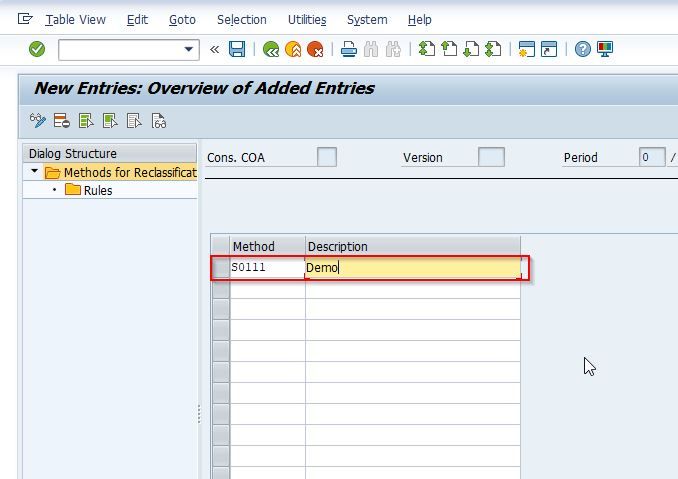Click the table's select-all corner button
Image resolution: width=678 pixels, height=479 pixels.
[x=221, y=246]
